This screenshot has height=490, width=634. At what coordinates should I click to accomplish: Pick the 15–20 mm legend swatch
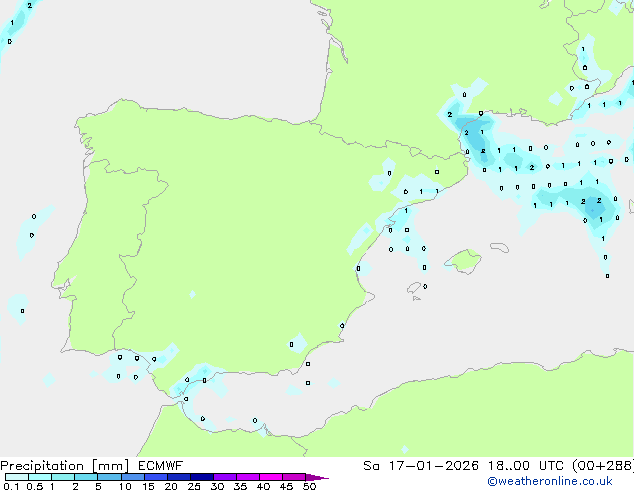click(156, 477)
